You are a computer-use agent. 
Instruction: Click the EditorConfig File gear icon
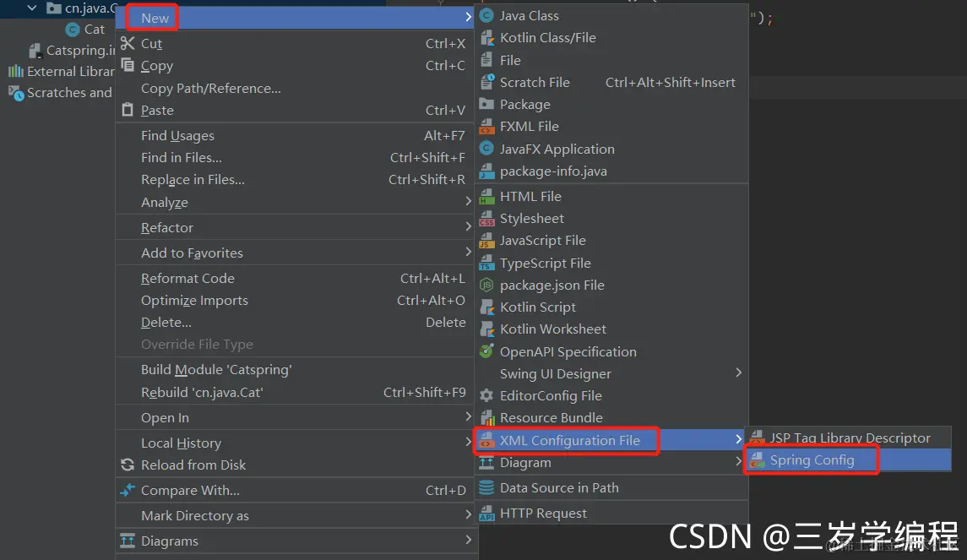486,395
